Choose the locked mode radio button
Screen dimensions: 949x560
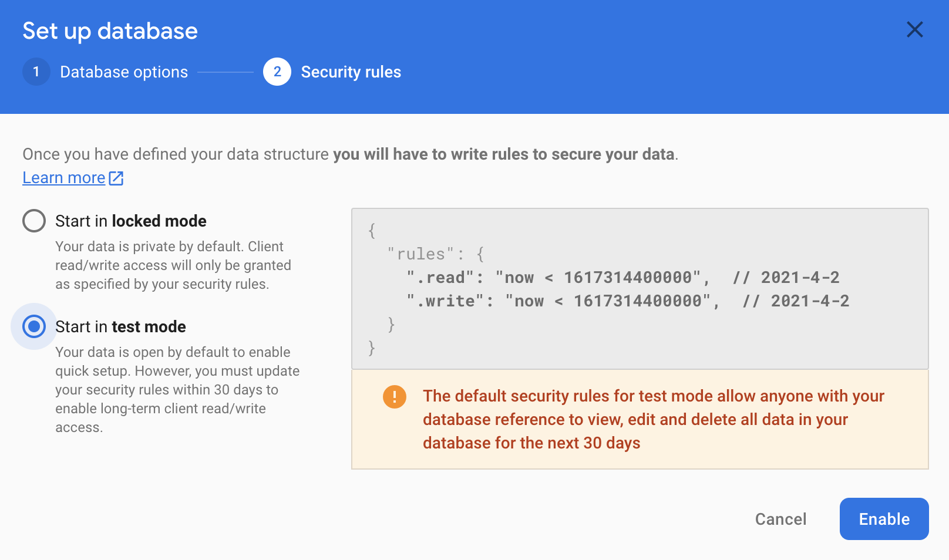pyautogui.click(x=34, y=221)
